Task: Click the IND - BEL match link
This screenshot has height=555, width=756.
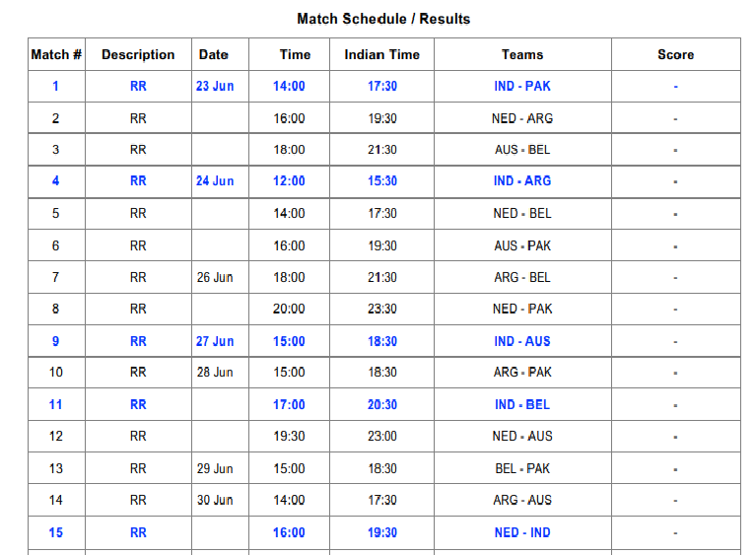Action: tap(522, 404)
